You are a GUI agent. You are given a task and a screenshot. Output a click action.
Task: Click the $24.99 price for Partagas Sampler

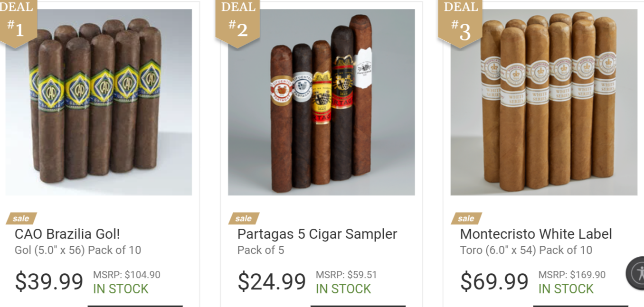[272, 281]
